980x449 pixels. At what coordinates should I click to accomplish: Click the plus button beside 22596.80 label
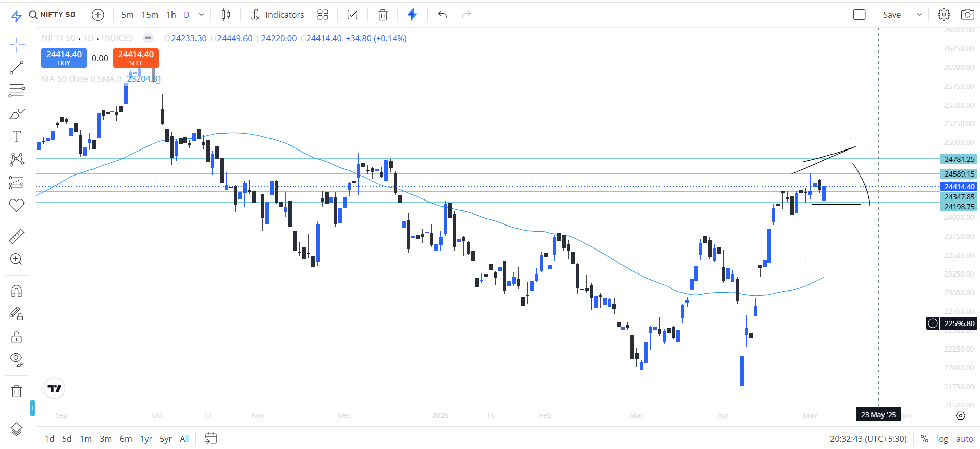pyautogui.click(x=933, y=323)
